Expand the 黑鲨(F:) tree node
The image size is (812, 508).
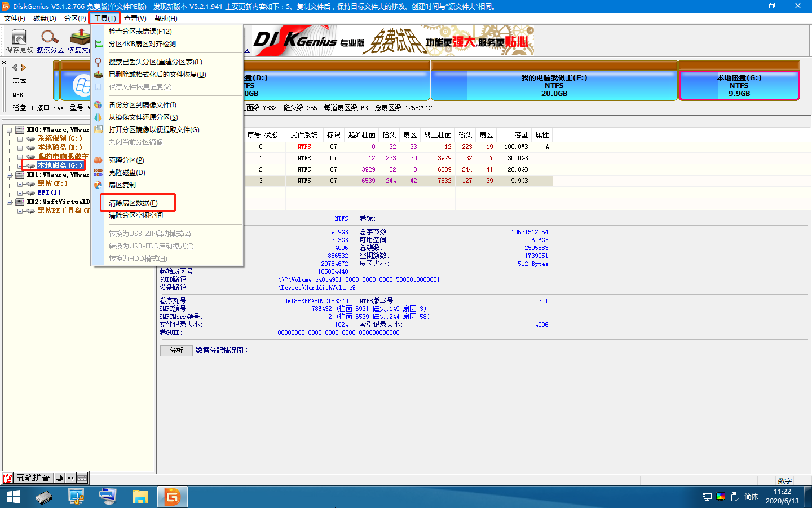20,184
